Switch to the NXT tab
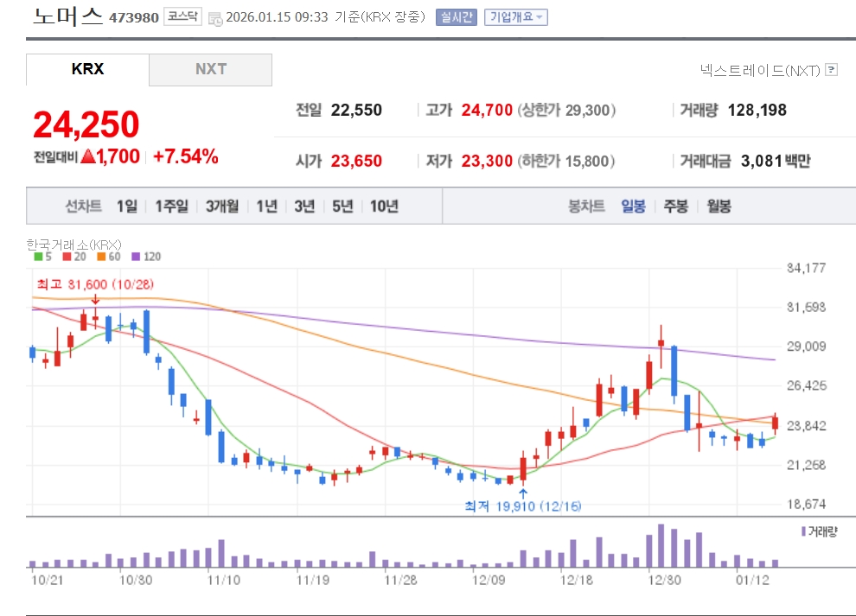The height and width of the screenshot is (616, 856). click(x=211, y=69)
